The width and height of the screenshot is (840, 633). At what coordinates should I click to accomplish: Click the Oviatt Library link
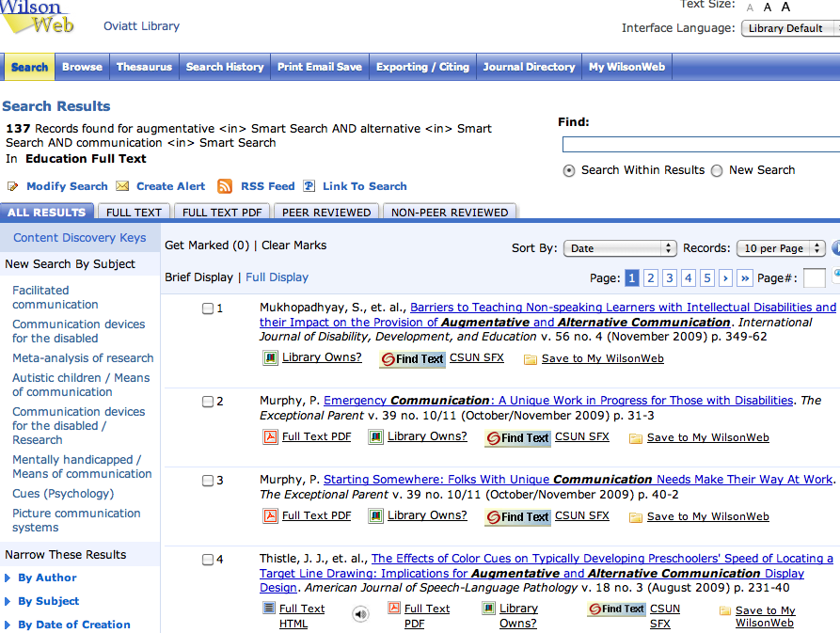pyautogui.click(x=141, y=26)
